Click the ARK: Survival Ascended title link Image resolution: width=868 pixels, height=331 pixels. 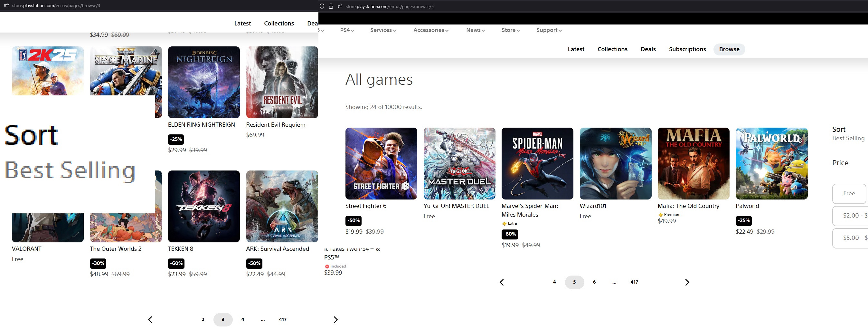point(277,249)
